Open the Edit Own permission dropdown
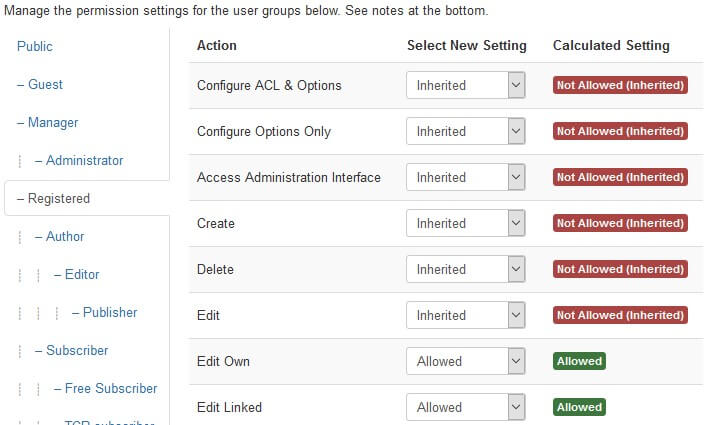The width and height of the screenshot is (704, 425). pyautogui.click(x=465, y=361)
